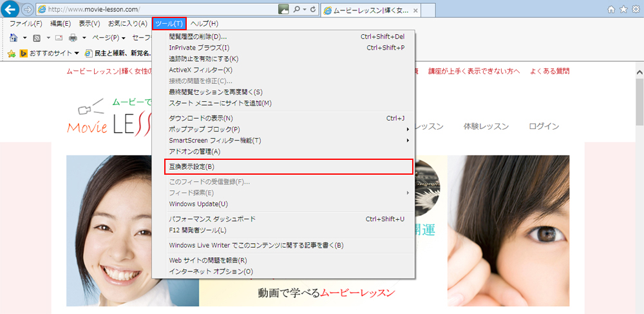This screenshot has width=644, height=314.
Task: Click the ツール(T) menu header
Action: tap(169, 23)
